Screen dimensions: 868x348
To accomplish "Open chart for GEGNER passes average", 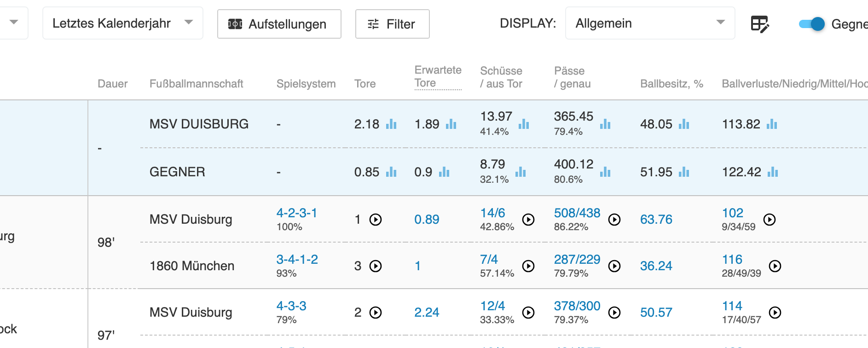I will tap(605, 172).
